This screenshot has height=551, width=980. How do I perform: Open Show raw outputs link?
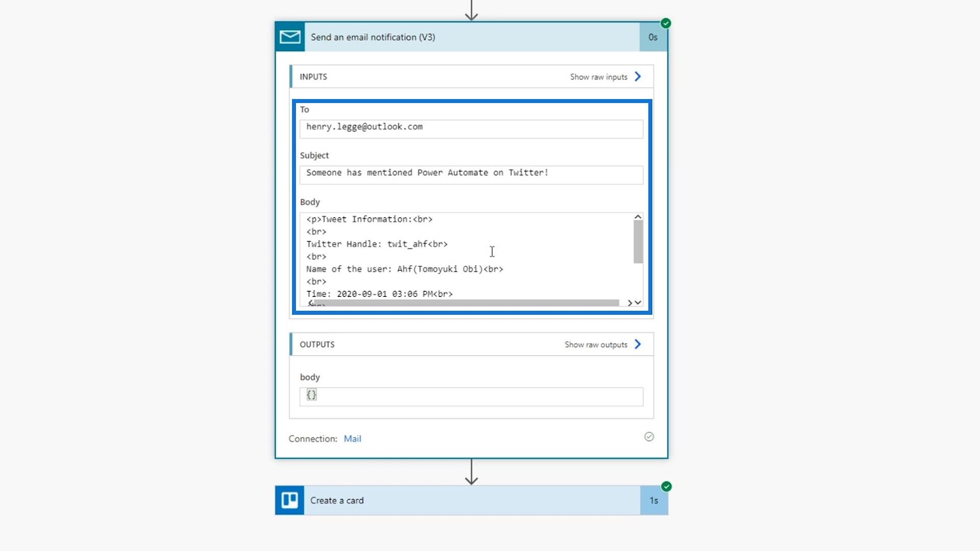coord(596,345)
